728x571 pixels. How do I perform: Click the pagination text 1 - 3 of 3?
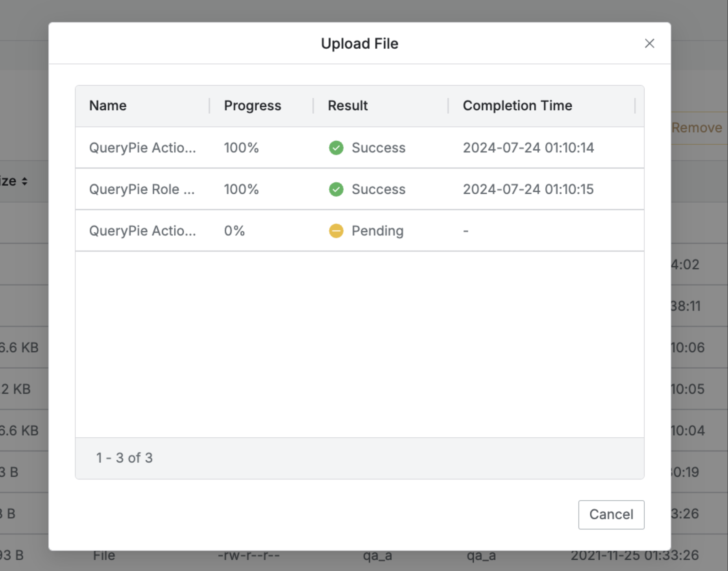124,458
